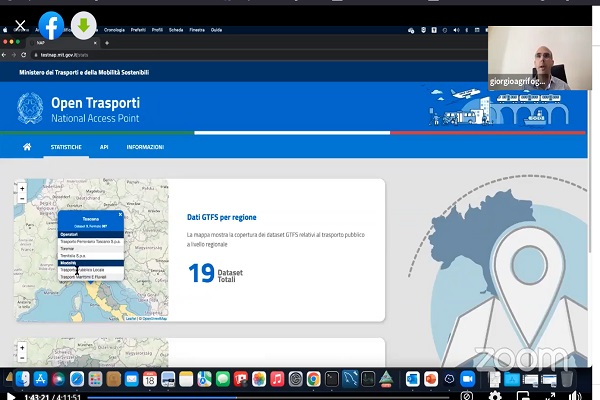Viewport: 600px width, 400px height.
Task: Close the video overlay with the X icon
Action: pos(20,26)
